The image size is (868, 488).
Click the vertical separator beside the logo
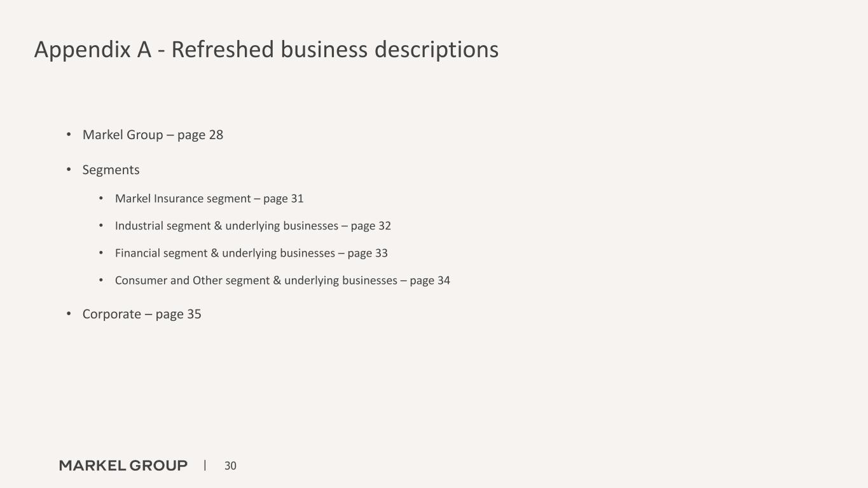(205, 465)
